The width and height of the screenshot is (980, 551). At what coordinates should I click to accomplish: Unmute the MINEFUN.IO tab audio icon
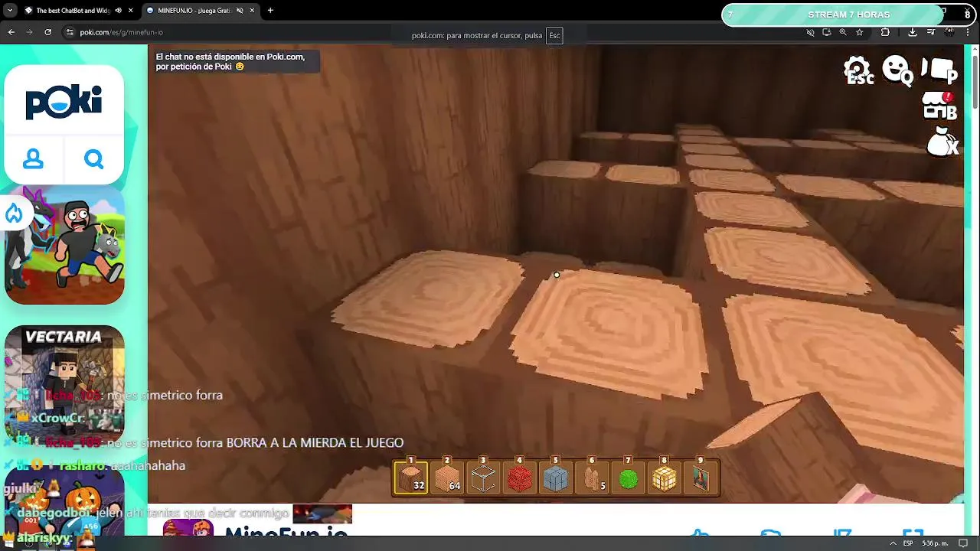coord(240,11)
